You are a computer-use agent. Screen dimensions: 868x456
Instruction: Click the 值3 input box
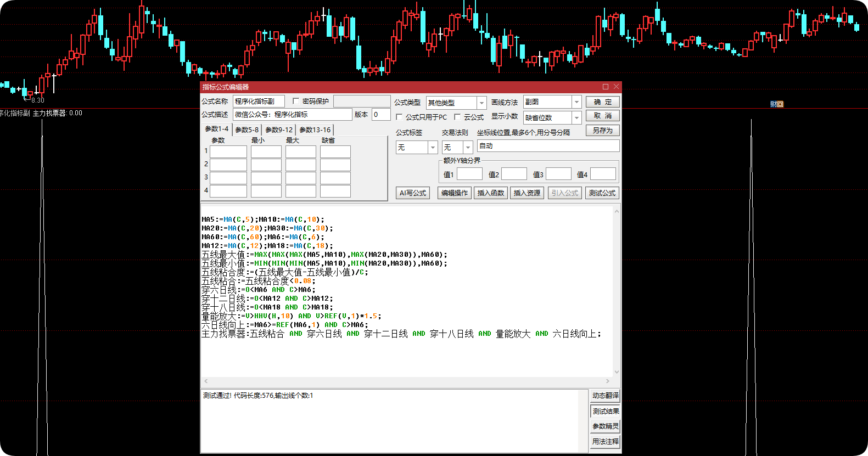click(559, 174)
